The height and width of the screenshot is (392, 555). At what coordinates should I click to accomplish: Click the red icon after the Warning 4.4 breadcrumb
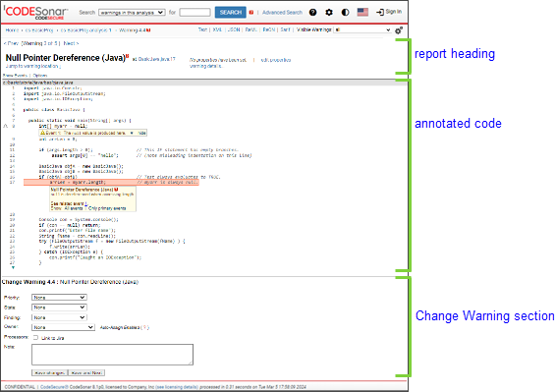coord(148,30)
